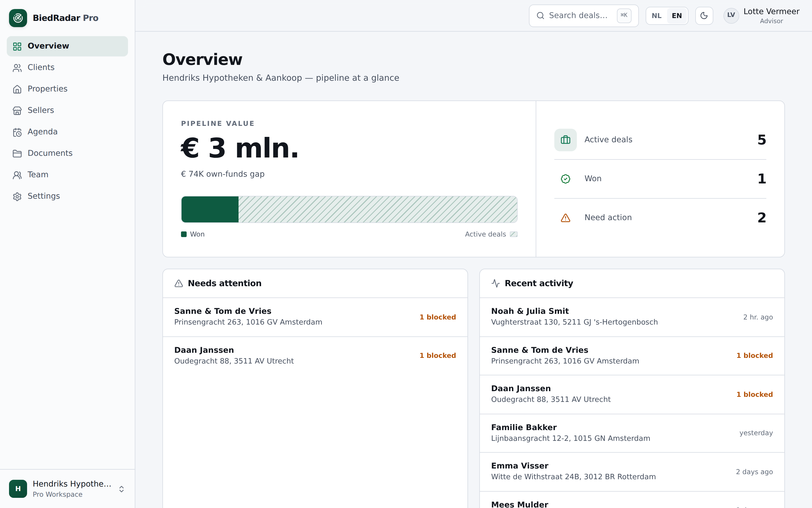812x508 pixels.
Task: Open the Mees Mulder activity row
Action: click(x=632, y=500)
